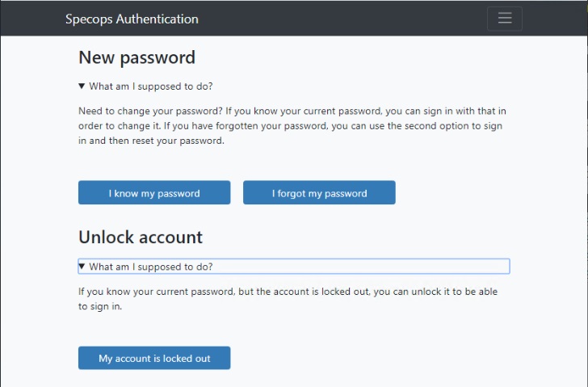Click "What am I supposed to do?" under Unlock account
This screenshot has width=588, height=387.
pyautogui.click(x=151, y=267)
